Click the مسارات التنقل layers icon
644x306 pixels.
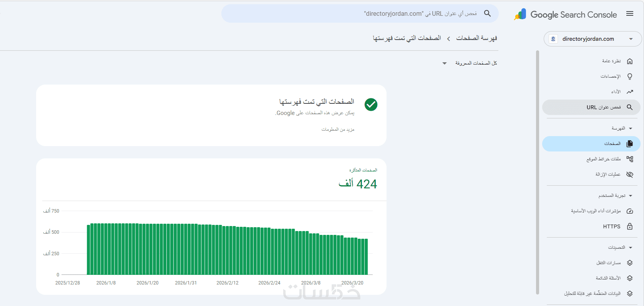coord(629,263)
